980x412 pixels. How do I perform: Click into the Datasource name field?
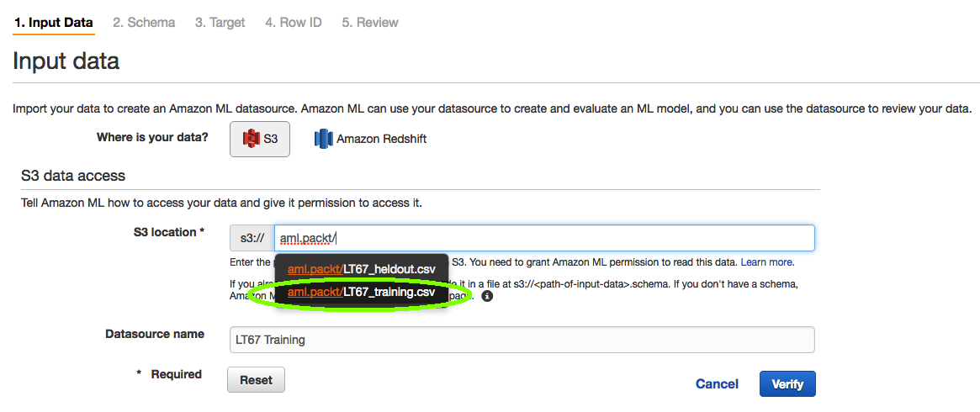click(522, 340)
